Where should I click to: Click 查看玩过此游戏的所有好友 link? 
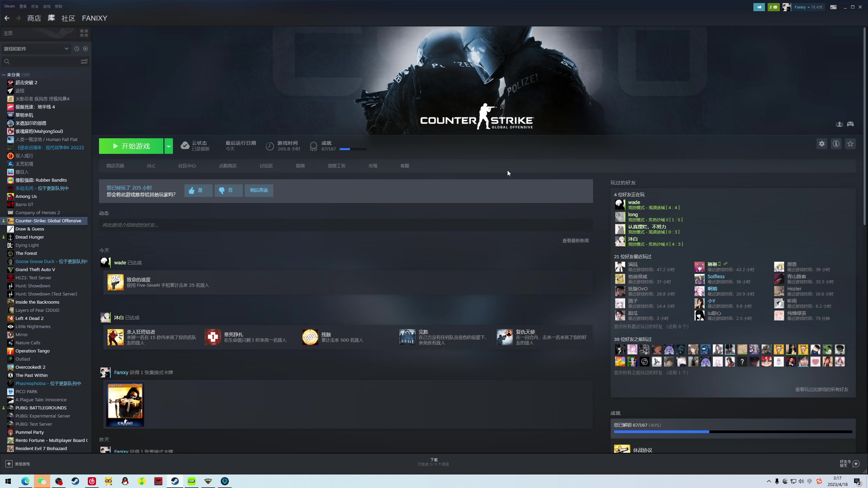coord(822,389)
